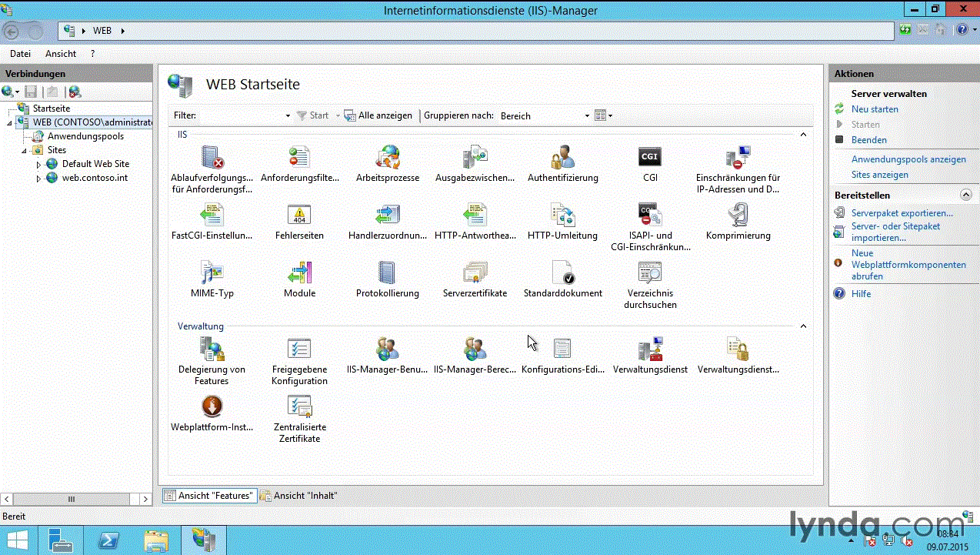
Task: Open IIS-Manager-Berechtigungen feature
Action: [x=475, y=349]
